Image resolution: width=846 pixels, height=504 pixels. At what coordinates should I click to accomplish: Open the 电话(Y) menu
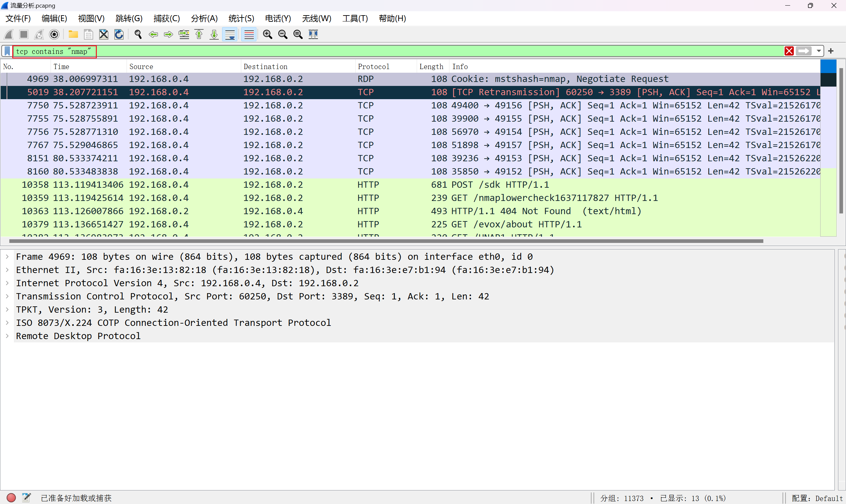(278, 18)
